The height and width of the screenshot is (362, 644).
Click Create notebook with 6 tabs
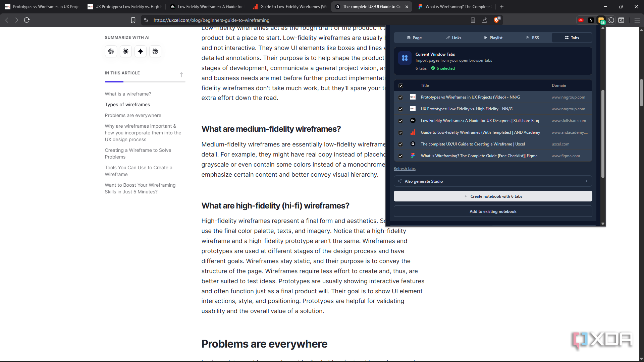[x=493, y=196]
